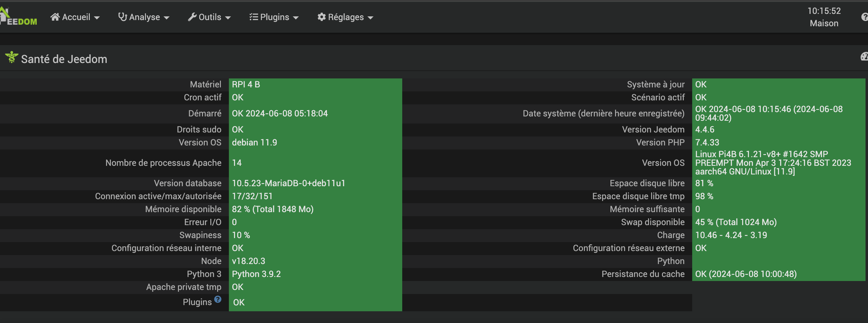Open the Réglages dropdown caret
The image size is (868, 323).
(x=371, y=18)
